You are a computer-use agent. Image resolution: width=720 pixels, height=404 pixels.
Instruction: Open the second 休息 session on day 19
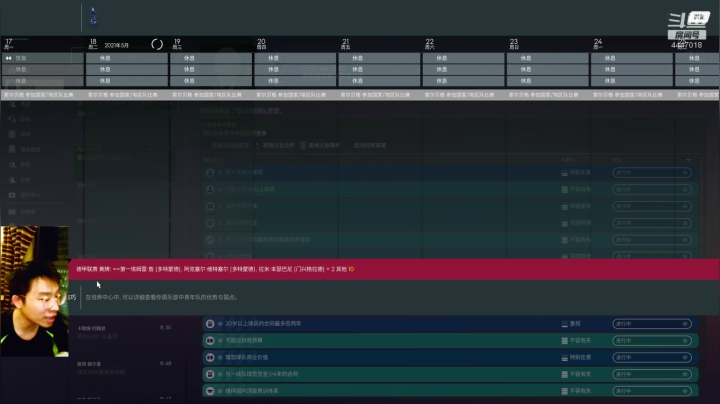tap(211, 69)
